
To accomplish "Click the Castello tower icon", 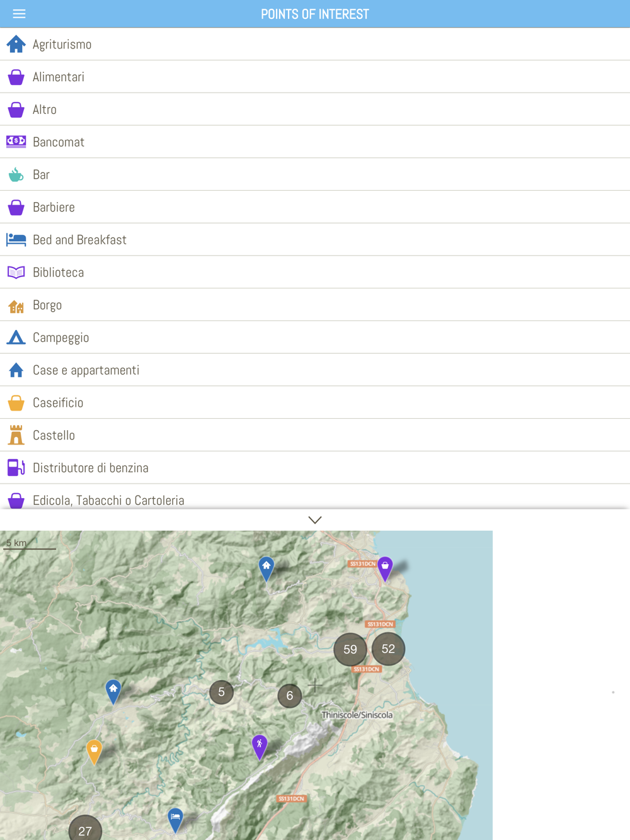I will click(x=16, y=435).
